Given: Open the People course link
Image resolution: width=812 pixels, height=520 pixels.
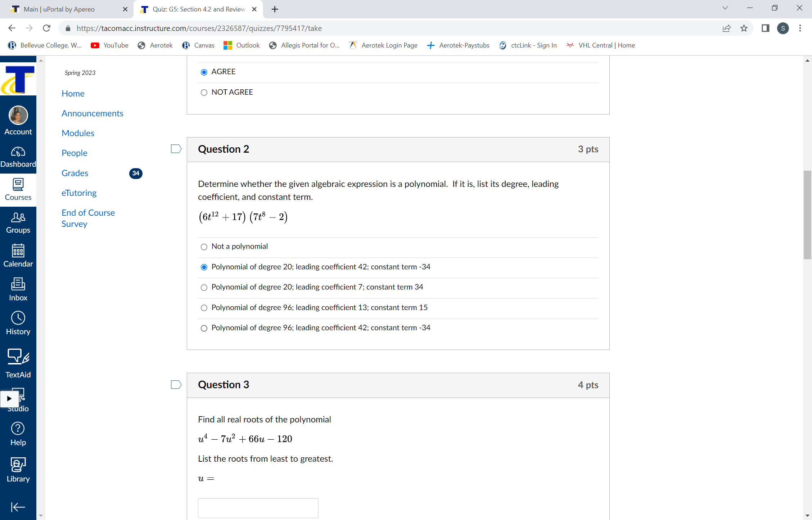Looking at the screenshot, I should 74,153.
